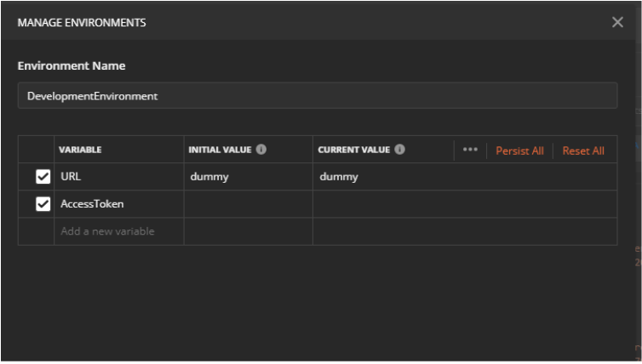Uncheck the URL variable checkbox
The width and height of the screenshot is (642, 364).
click(43, 177)
